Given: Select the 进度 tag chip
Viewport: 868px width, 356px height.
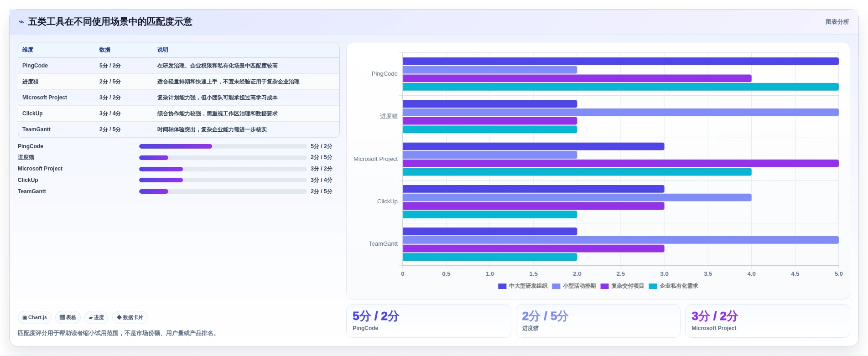Looking at the screenshot, I should [96, 317].
